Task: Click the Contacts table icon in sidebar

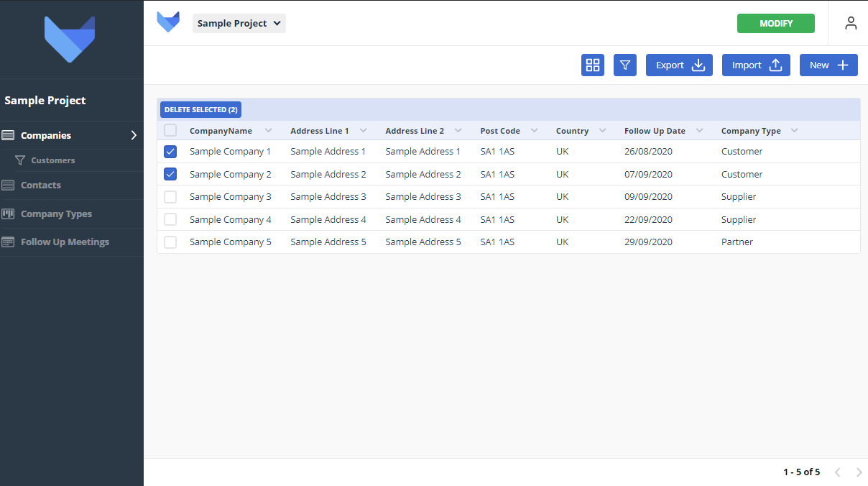Action: pyautogui.click(x=8, y=185)
